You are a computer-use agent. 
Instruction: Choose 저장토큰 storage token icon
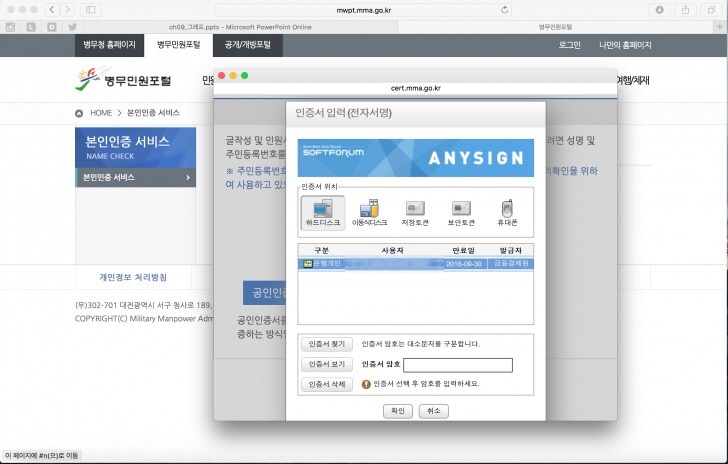click(x=414, y=212)
